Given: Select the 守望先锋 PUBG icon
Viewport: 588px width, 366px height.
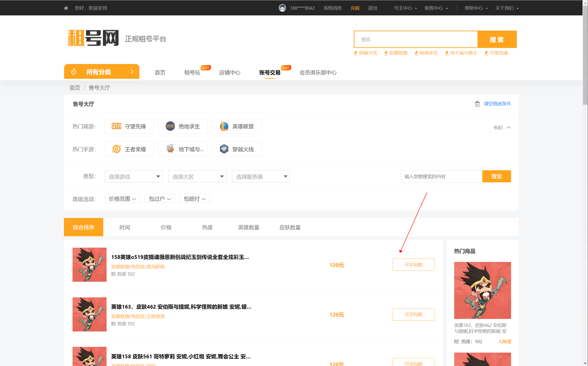Looking at the screenshot, I should 116,126.
